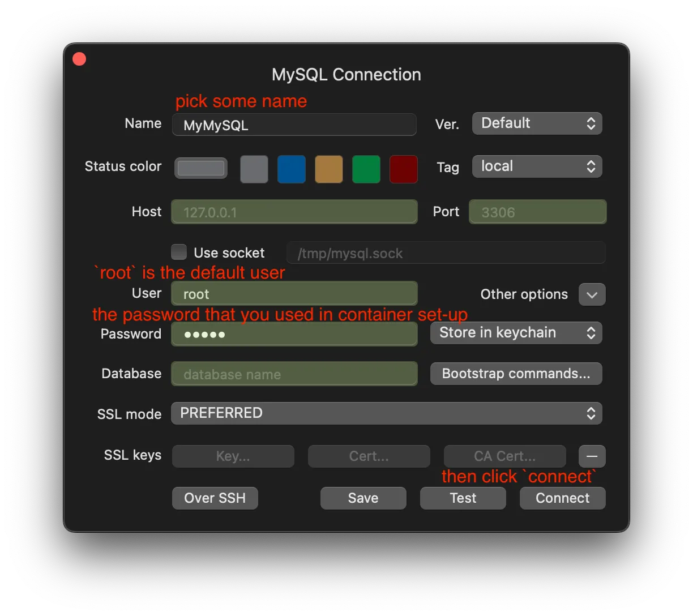Test the MySQL connection
This screenshot has width=693, height=616.
click(x=463, y=498)
